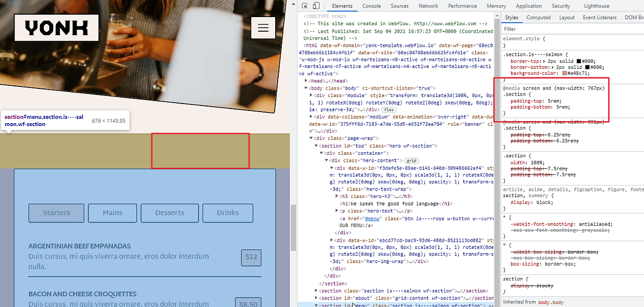The height and width of the screenshot is (307, 644).
Task: Collapse the div page-wrap node
Action: click(311, 138)
